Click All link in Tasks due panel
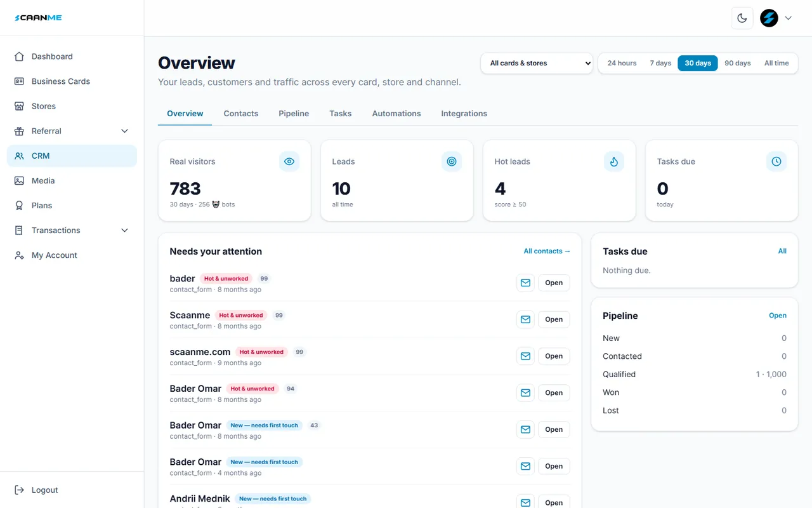 [782, 251]
